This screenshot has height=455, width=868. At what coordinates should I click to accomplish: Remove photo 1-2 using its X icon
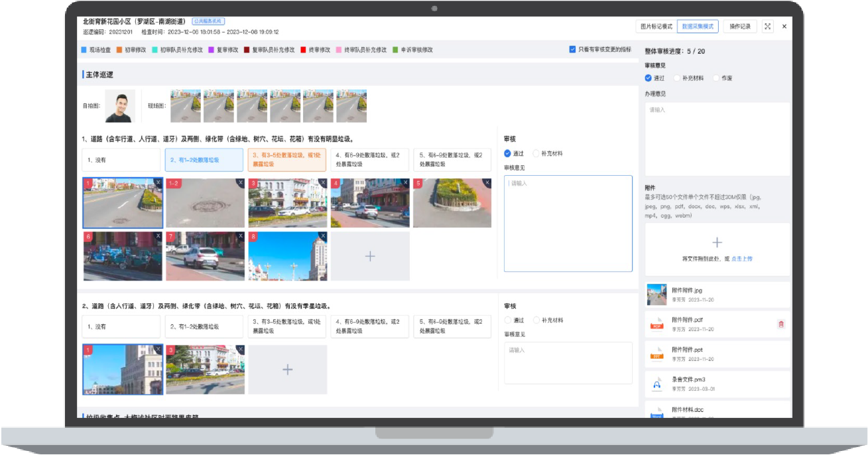point(240,183)
